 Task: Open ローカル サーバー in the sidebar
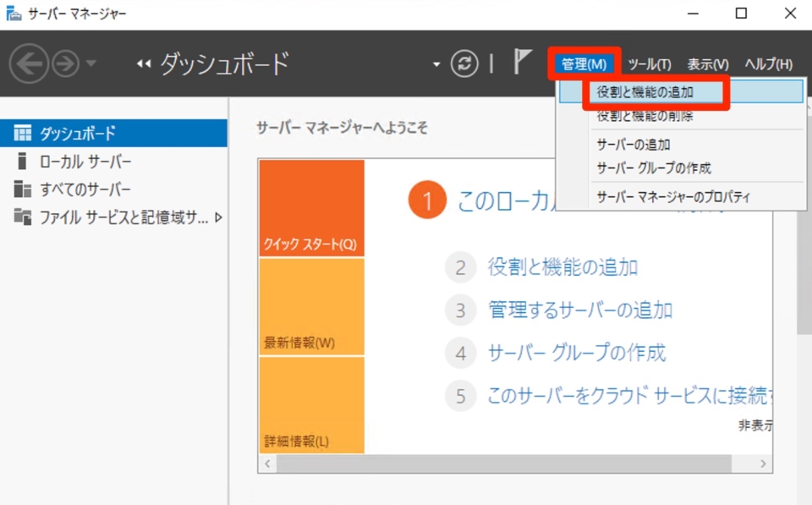(x=113, y=162)
